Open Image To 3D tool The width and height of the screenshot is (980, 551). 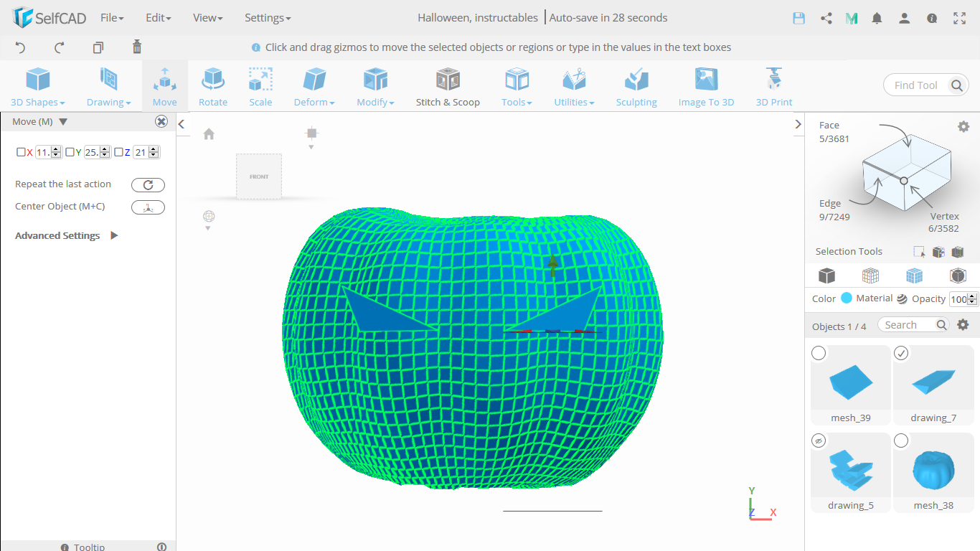point(706,86)
